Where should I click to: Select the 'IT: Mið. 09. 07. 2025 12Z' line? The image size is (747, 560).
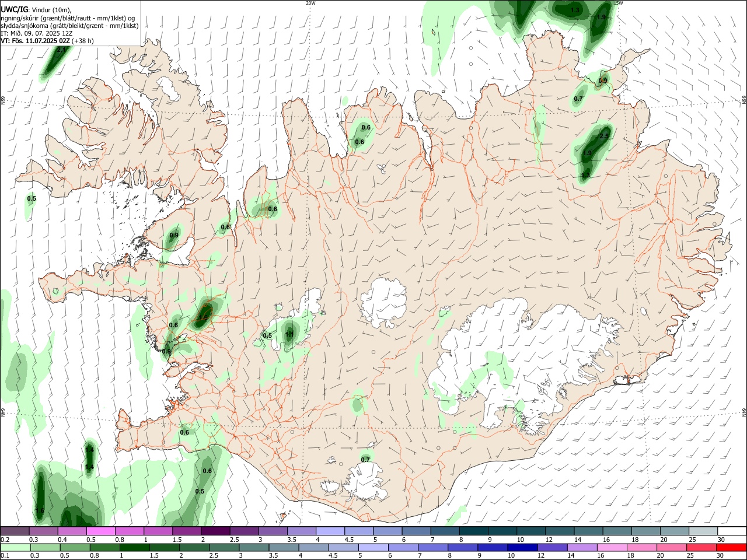36,33
